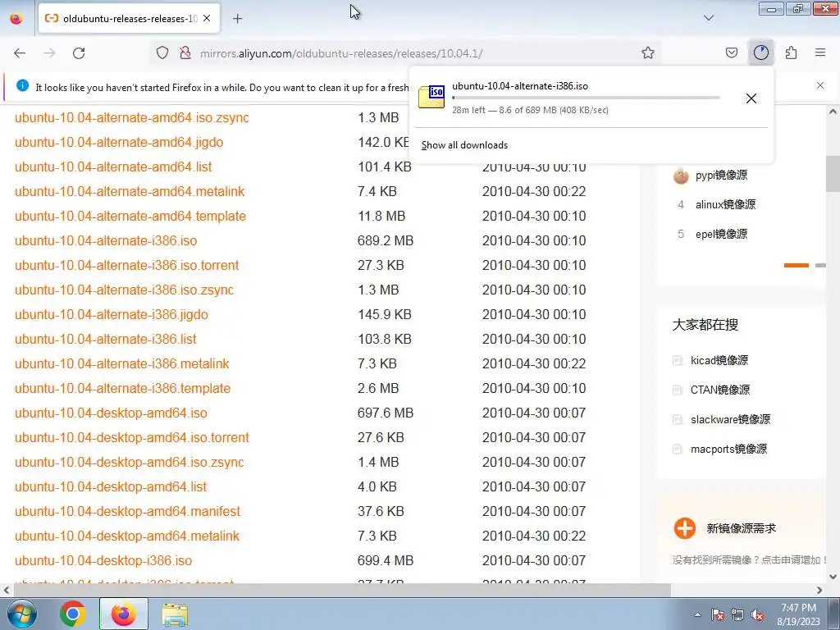Open the iso file icon in downloads panel
The image size is (840, 630).
click(x=431, y=97)
